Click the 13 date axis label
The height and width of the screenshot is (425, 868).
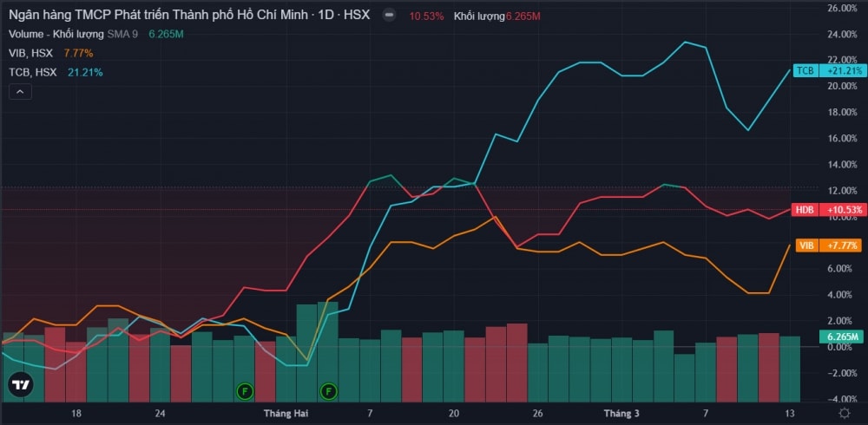pyautogui.click(x=789, y=414)
